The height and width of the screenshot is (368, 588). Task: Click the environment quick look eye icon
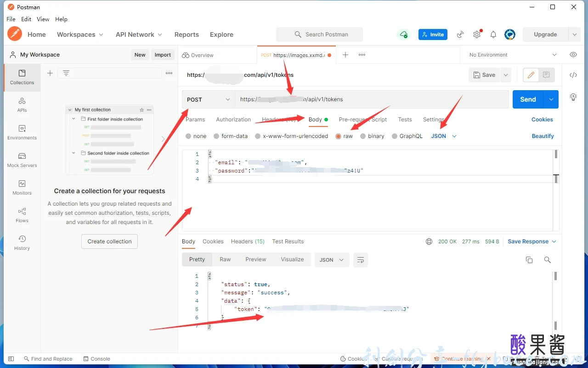573,55
